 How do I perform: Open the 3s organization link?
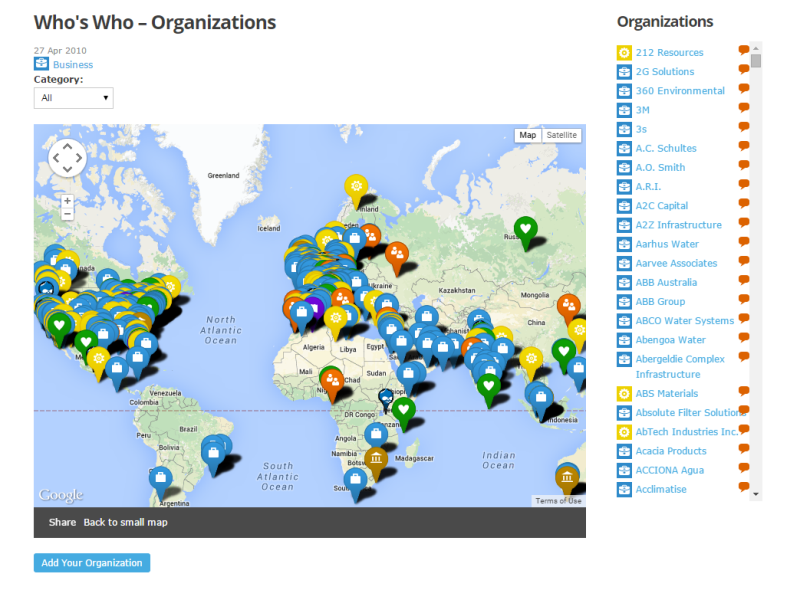pos(641,129)
